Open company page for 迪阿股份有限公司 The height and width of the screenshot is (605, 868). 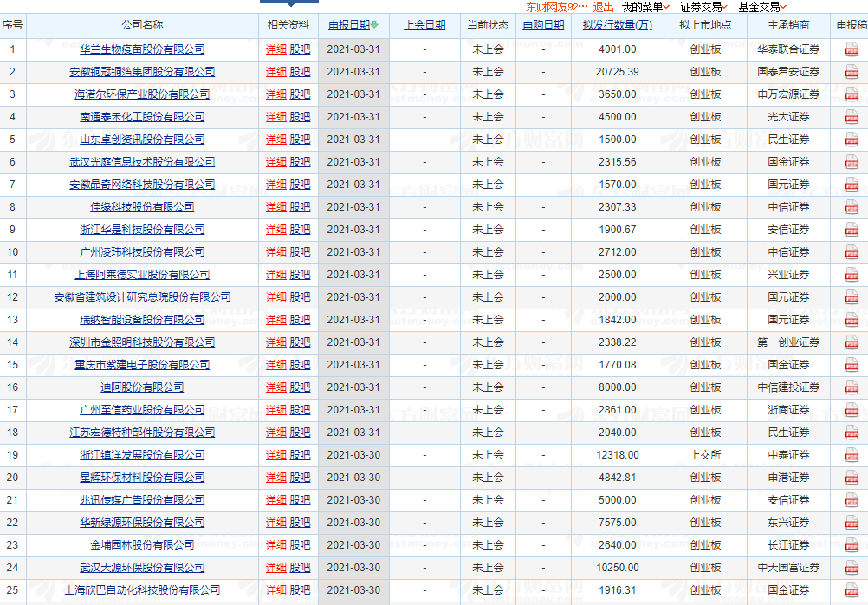click(142, 387)
